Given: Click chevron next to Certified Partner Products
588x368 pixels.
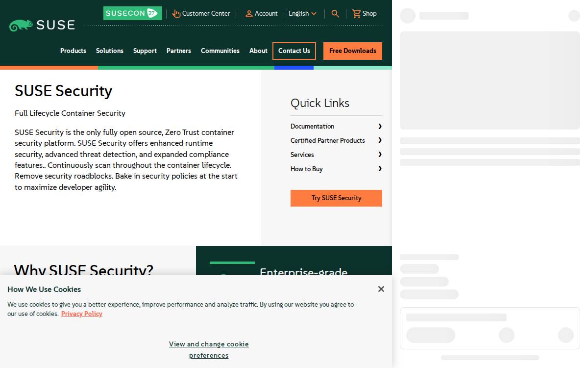Looking at the screenshot, I should (x=380, y=140).
